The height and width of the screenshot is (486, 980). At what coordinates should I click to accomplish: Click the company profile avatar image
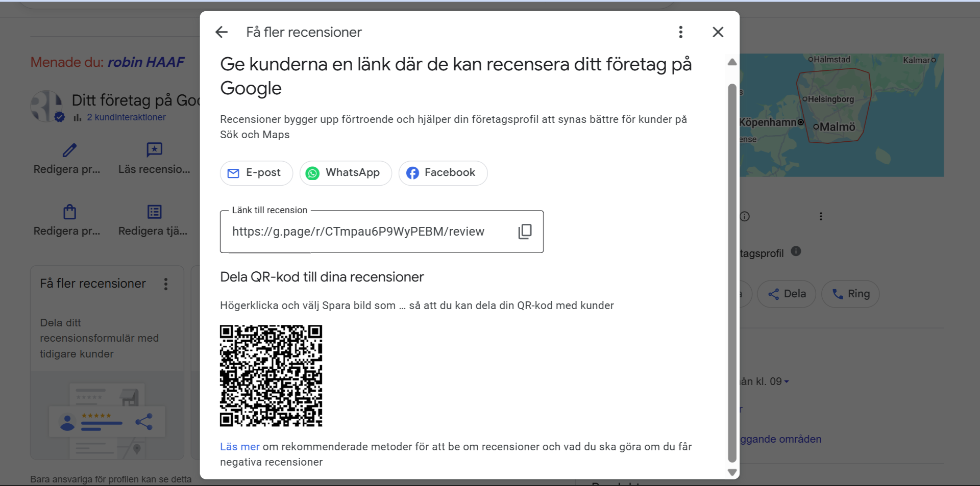(47, 106)
